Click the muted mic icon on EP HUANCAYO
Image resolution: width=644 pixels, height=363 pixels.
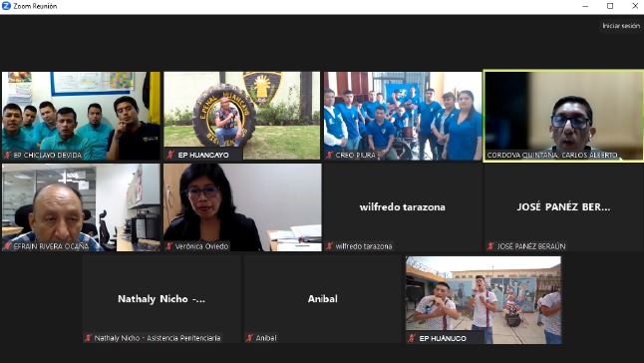click(170, 155)
